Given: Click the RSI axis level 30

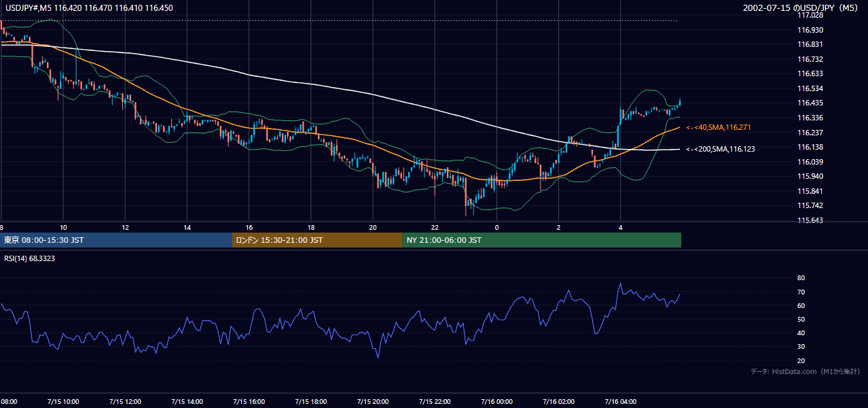Looking at the screenshot, I should [x=801, y=347].
